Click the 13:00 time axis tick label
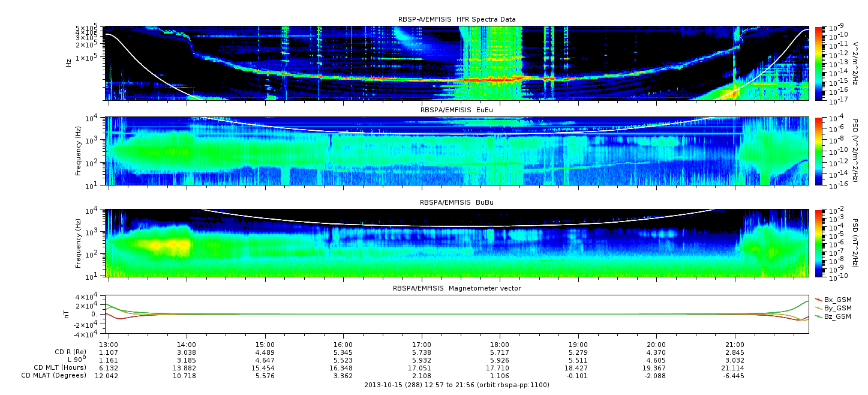868x395 pixels. pos(109,344)
